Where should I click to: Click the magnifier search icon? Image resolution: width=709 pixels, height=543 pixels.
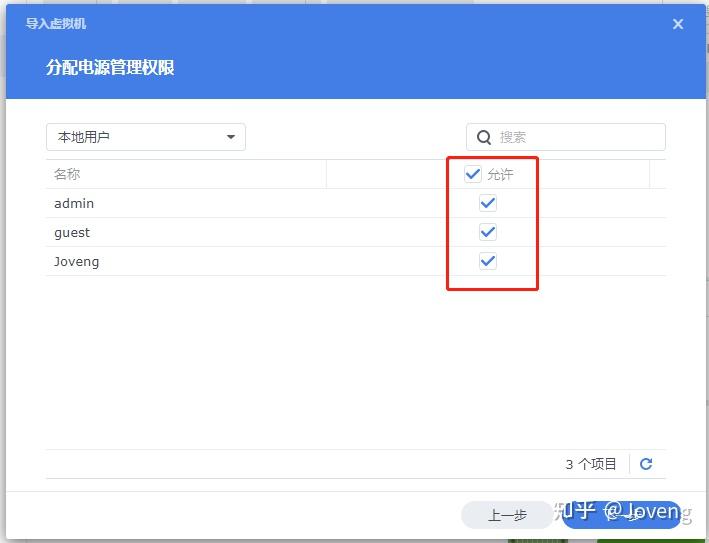tap(483, 137)
